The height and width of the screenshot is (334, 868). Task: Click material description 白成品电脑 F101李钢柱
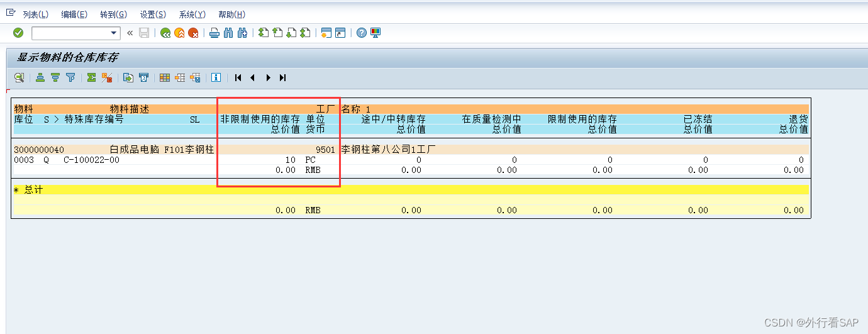(x=162, y=150)
